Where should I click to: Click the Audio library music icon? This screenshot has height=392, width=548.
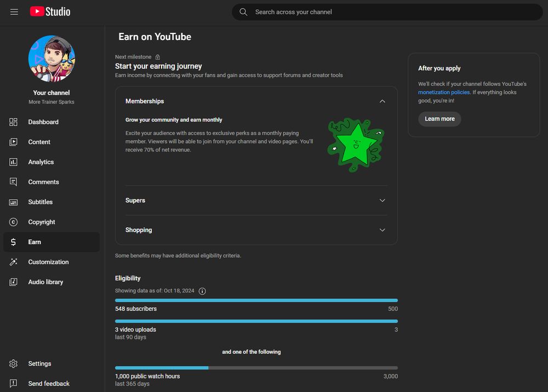point(13,282)
